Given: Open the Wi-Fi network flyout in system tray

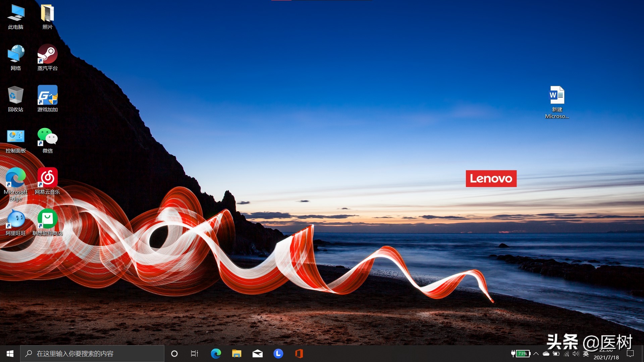Looking at the screenshot, I should pyautogui.click(x=567, y=353).
